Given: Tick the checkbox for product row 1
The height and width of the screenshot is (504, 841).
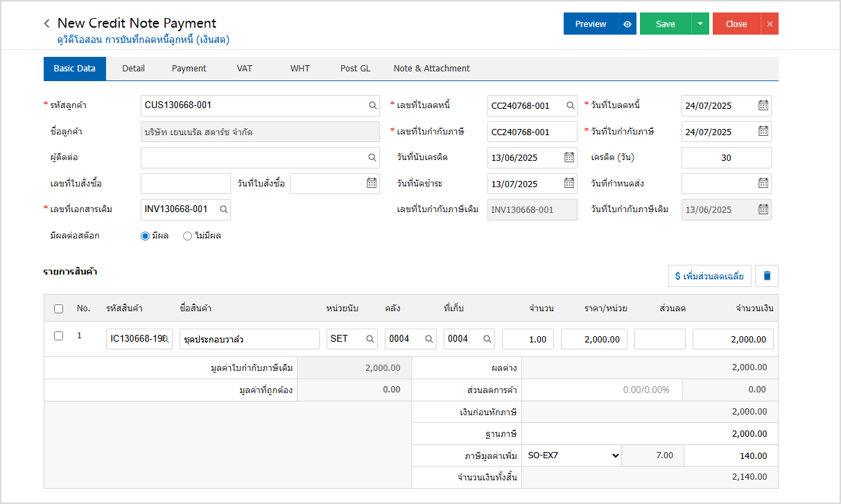Looking at the screenshot, I should point(59,336).
